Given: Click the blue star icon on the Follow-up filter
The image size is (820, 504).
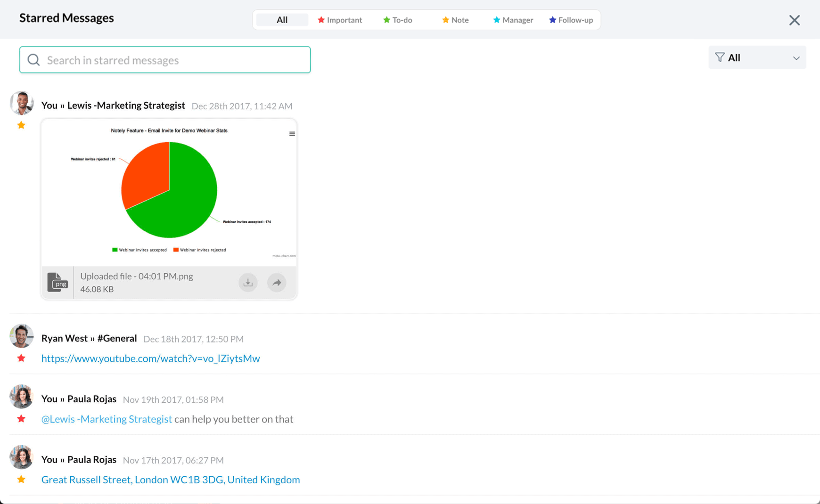Looking at the screenshot, I should (x=551, y=20).
